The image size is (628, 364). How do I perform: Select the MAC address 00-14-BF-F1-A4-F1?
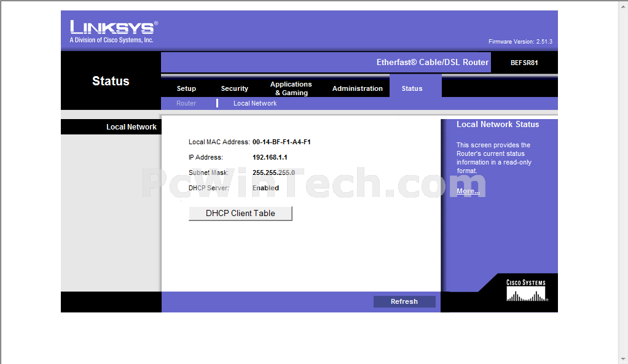click(x=281, y=142)
